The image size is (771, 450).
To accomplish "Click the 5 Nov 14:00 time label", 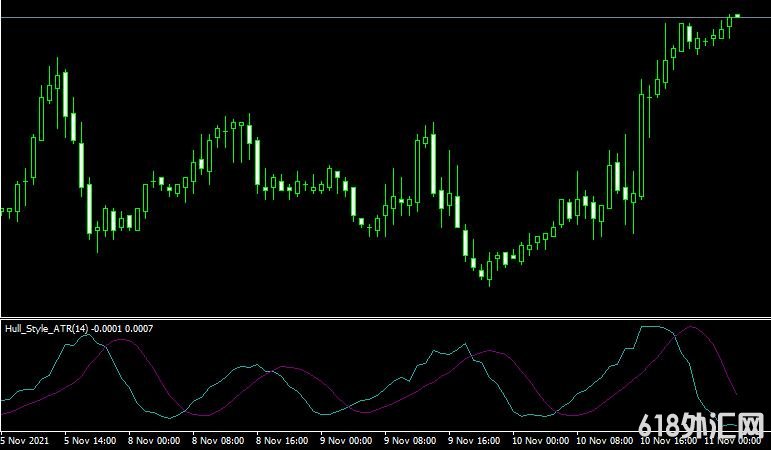I will [x=91, y=440].
